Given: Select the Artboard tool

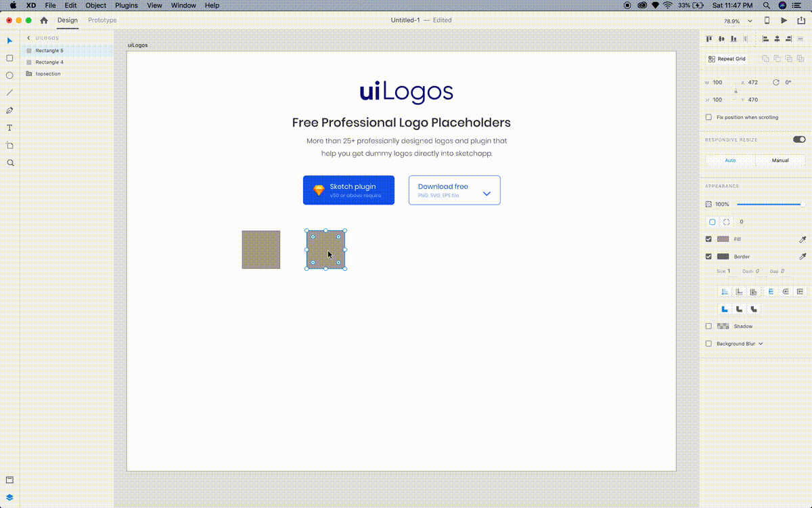Looking at the screenshot, I should [9, 144].
